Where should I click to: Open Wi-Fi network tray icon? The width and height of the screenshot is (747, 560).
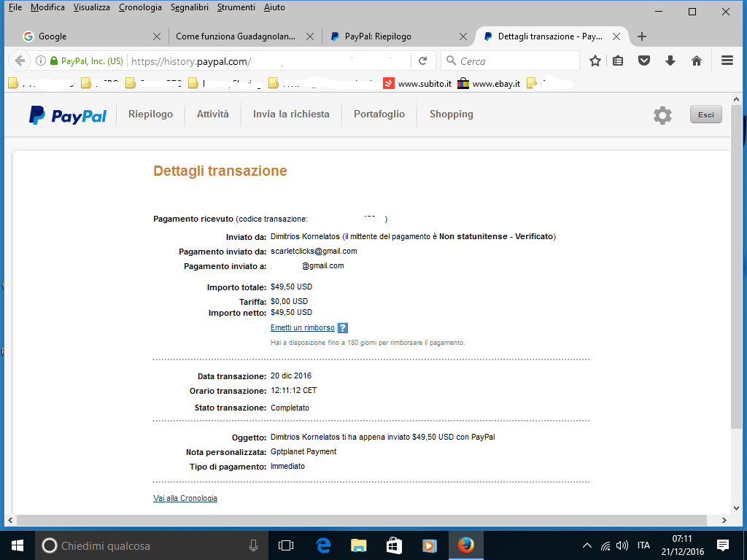pos(605,545)
